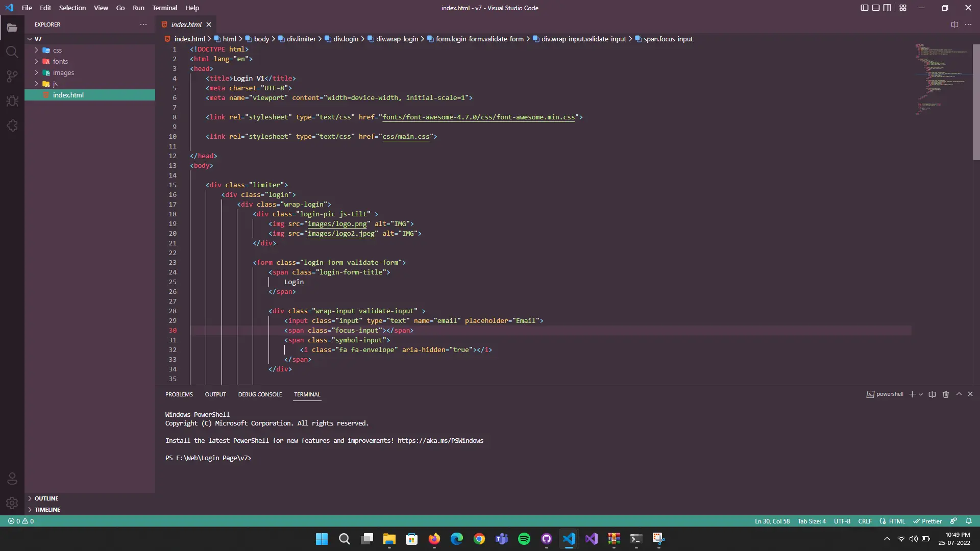This screenshot has width=980, height=551.
Task: Expand the OUTLINE section
Action: (x=46, y=498)
